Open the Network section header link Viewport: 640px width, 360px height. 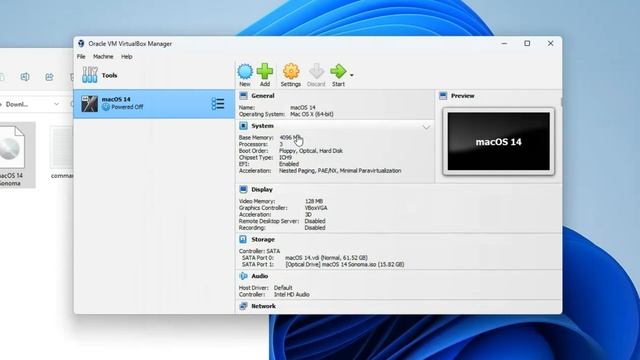tap(263, 306)
